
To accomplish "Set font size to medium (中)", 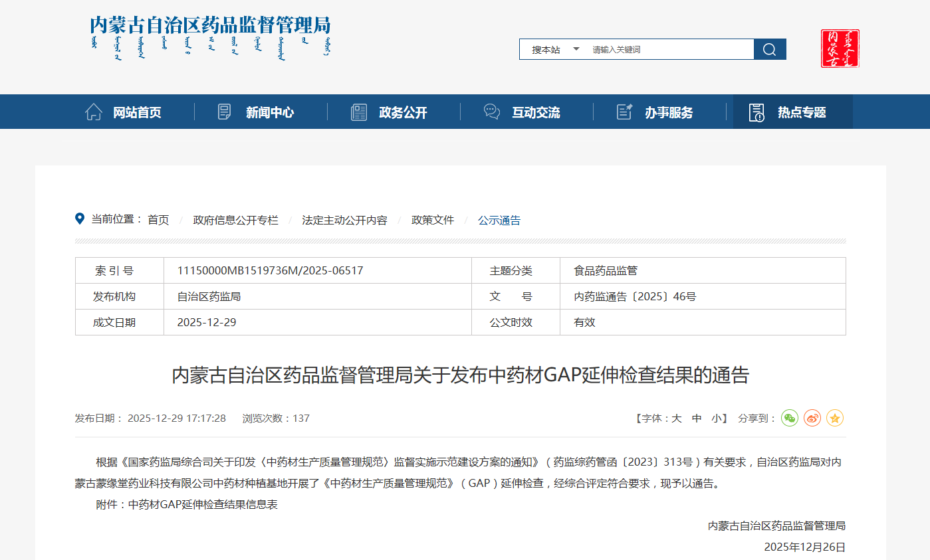I will [x=697, y=419].
